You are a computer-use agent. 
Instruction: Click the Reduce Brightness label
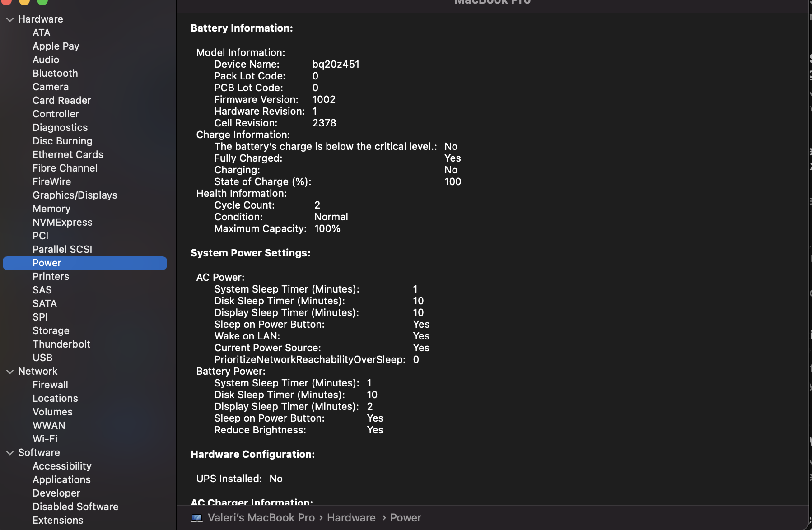point(260,430)
